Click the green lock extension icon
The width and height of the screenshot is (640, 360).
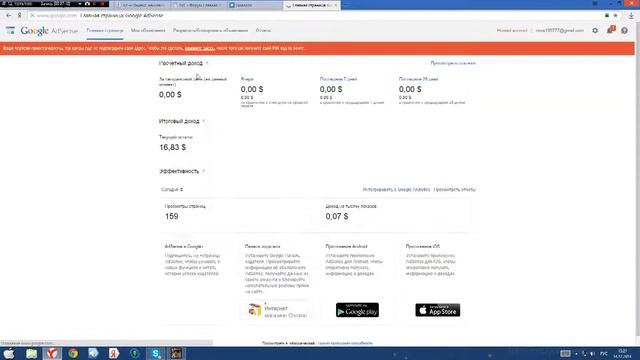click(x=607, y=15)
